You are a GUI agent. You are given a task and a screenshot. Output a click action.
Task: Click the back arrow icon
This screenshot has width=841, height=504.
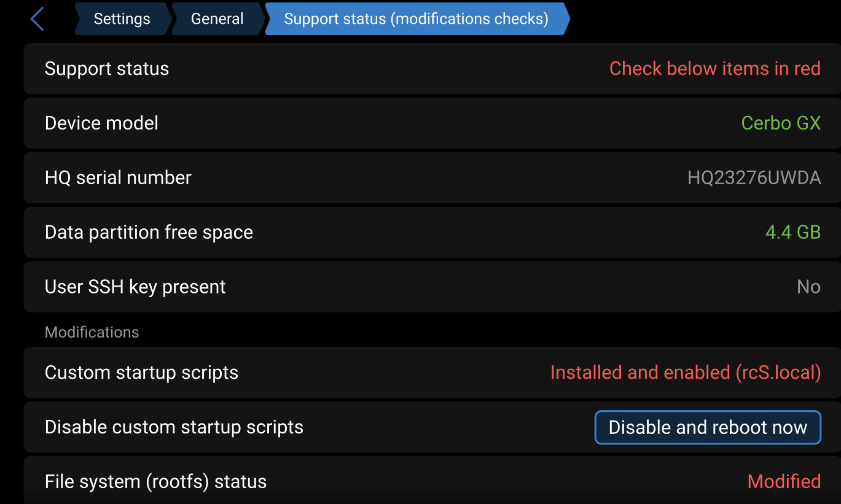coord(37,19)
